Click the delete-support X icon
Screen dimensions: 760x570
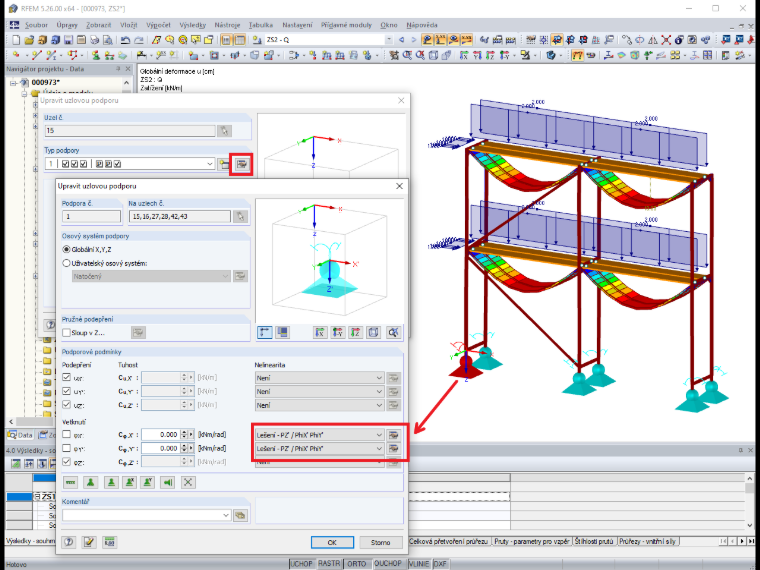[188, 482]
